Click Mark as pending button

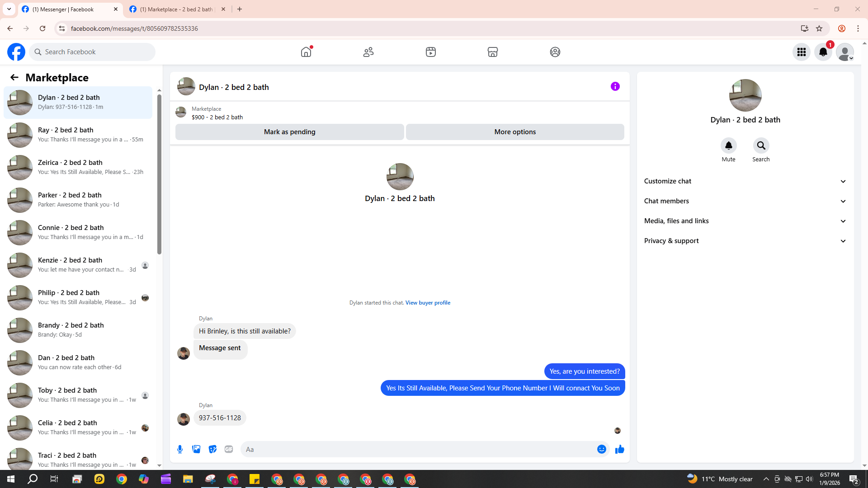click(289, 132)
